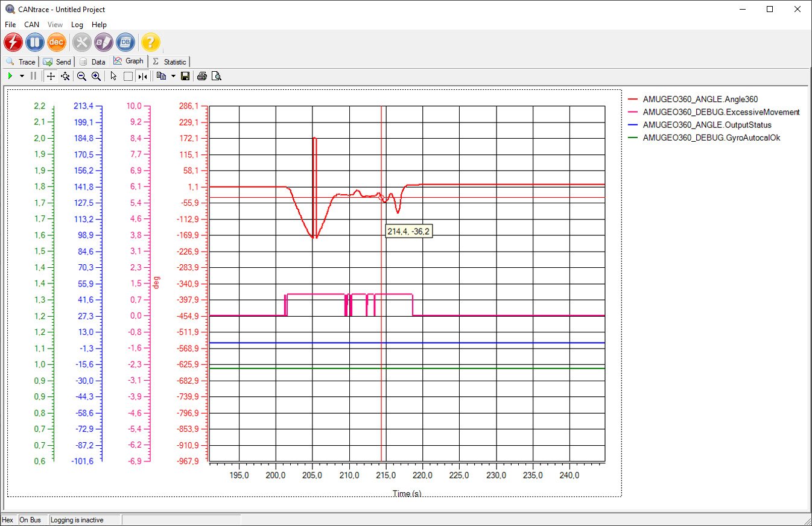This screenshot has height=526, width=812.
Task: Click the printer icon
Action: [x=203, y=76]
